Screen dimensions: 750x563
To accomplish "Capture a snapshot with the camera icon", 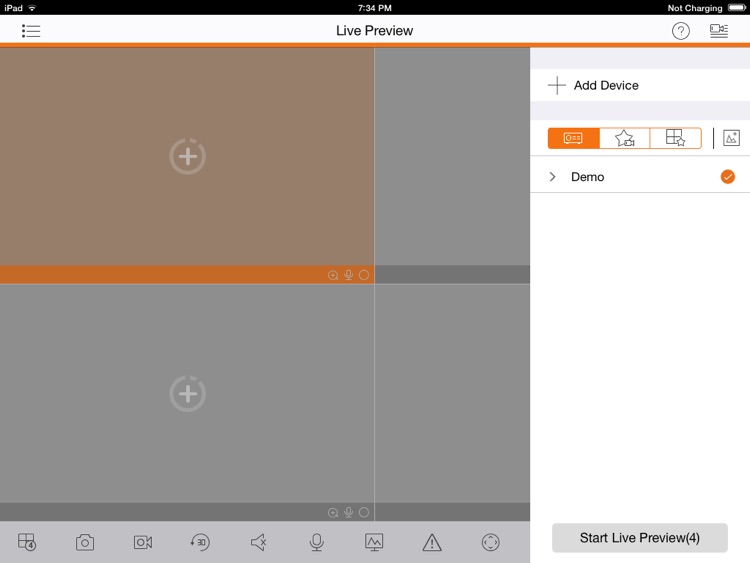I will (85, 542).
